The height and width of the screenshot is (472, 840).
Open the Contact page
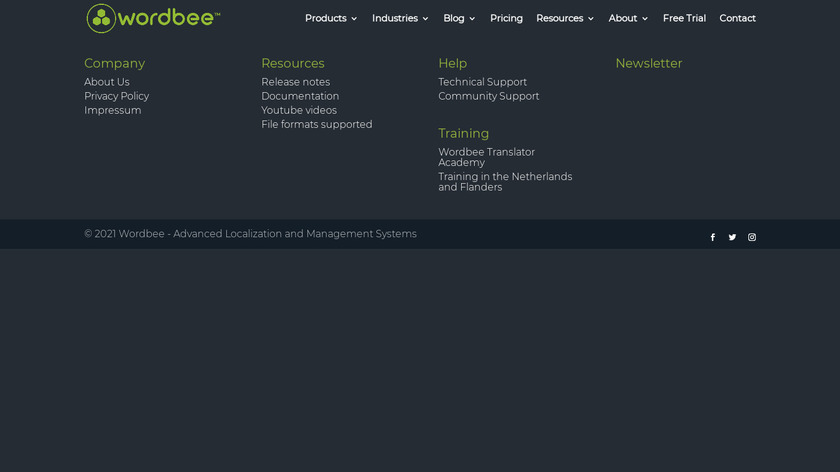coord(737,18)
